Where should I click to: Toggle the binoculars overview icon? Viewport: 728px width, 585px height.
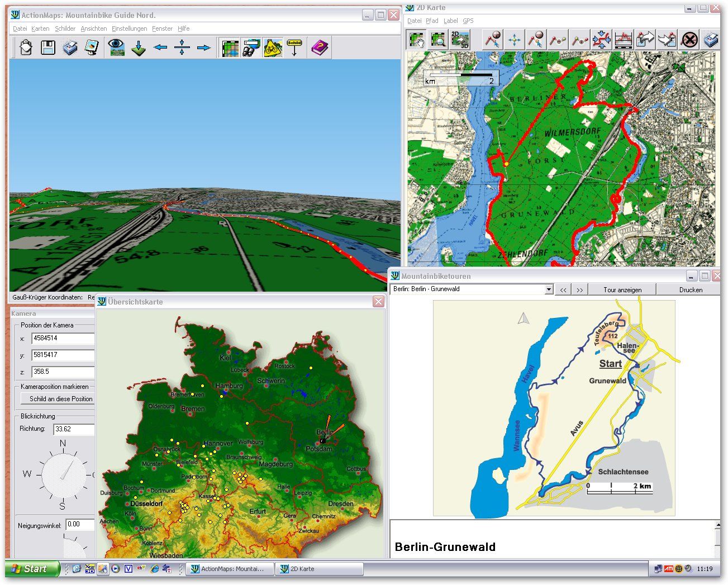tap(251, 47)
